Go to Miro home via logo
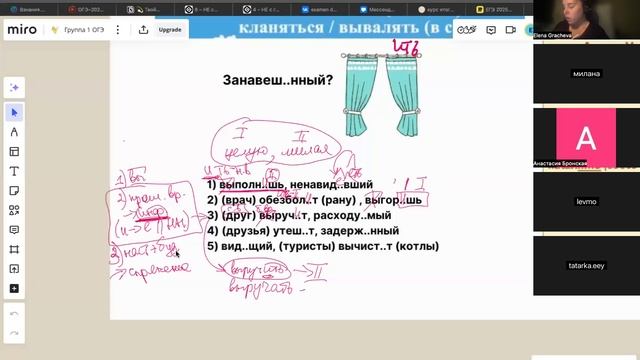The height and width of the screenshot is (360, 640). 22,29
